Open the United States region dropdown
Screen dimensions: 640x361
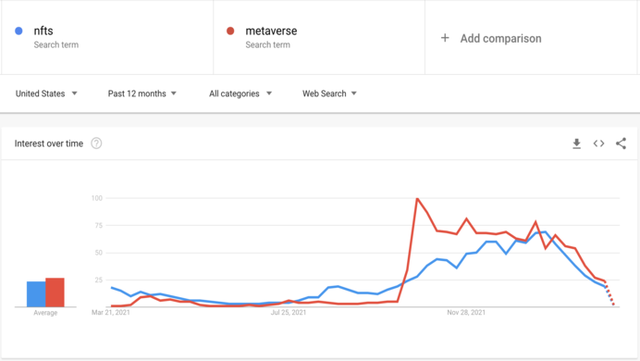pyautogui.click(x=46, y=94)
